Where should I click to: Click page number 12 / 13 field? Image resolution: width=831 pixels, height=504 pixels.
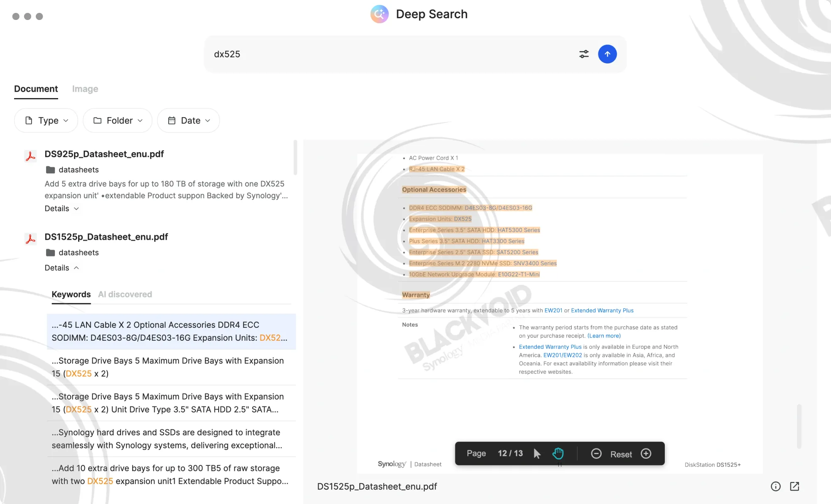point(510,453)
